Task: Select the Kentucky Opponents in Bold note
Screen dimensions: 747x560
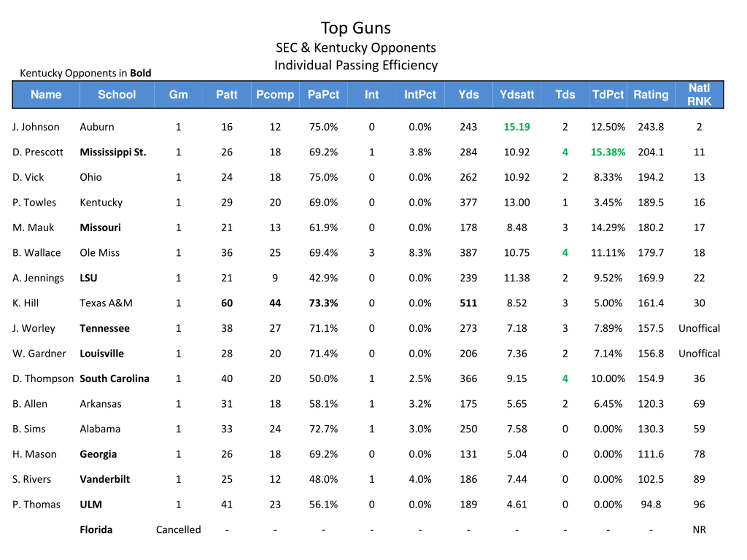Action: coord(85,73)
